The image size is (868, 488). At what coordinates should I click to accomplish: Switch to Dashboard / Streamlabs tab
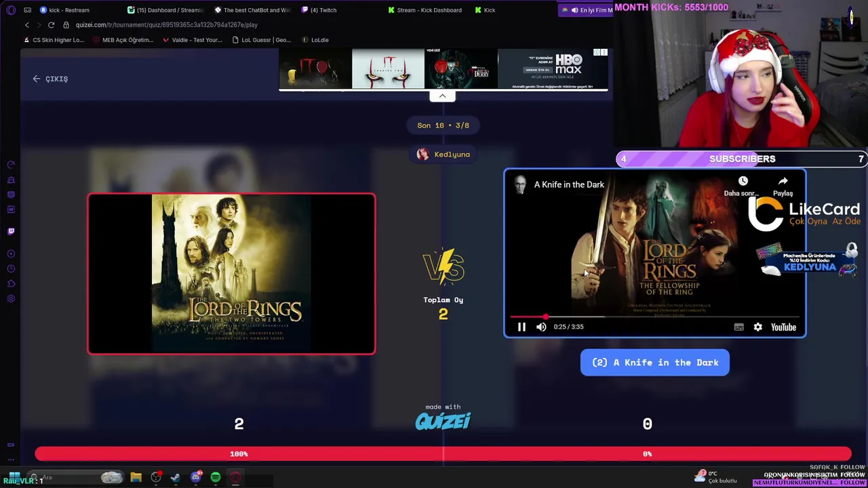pyautogui.click(x=165, y=10)
